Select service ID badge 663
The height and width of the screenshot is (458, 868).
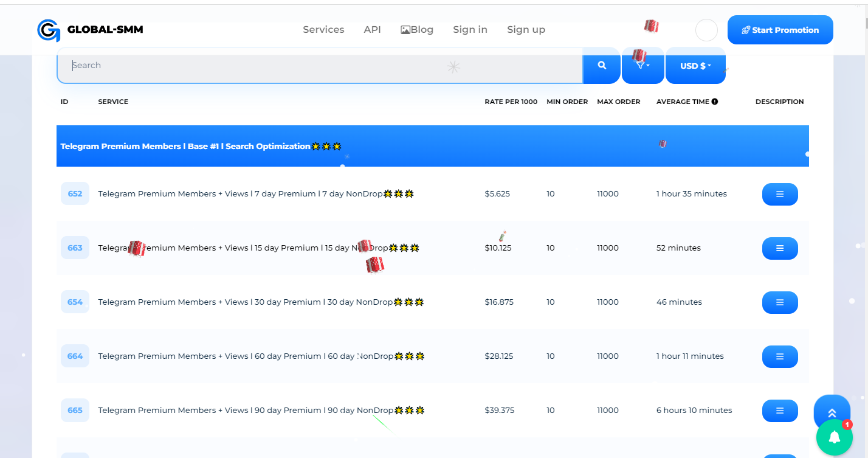pos(75,248)
